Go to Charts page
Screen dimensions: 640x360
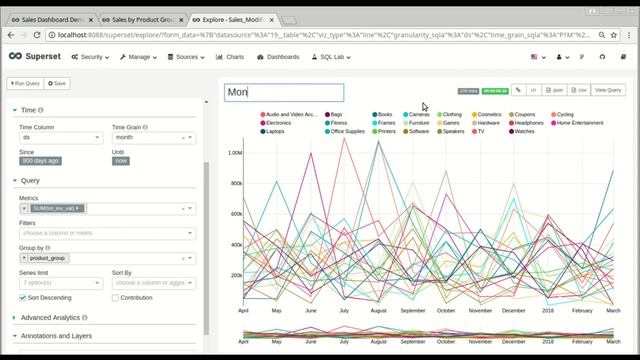(x=230, y=57)
